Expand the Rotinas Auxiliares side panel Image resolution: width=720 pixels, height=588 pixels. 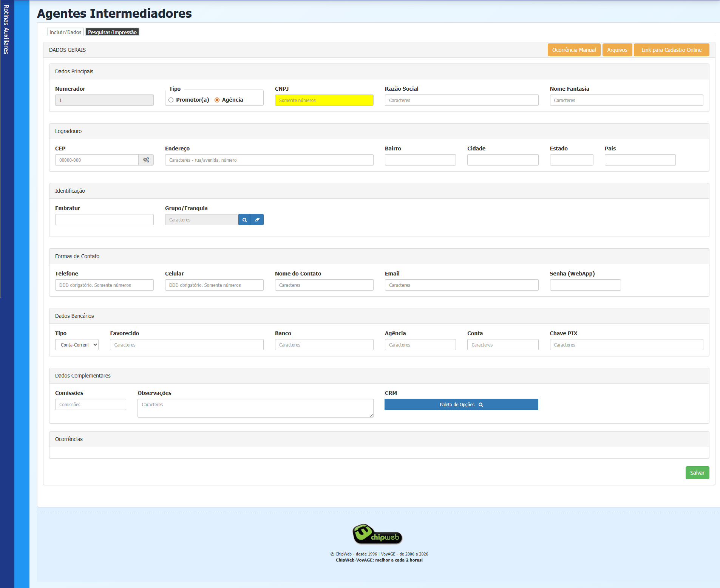6,29
